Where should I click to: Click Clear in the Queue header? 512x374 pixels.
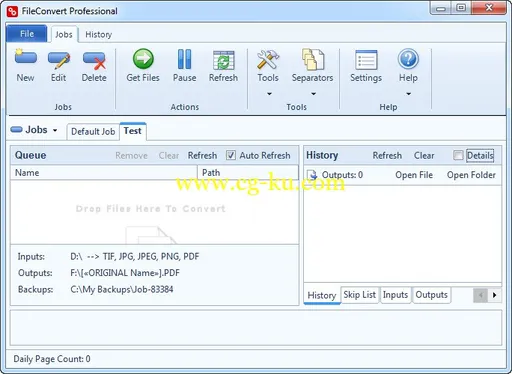169,156
